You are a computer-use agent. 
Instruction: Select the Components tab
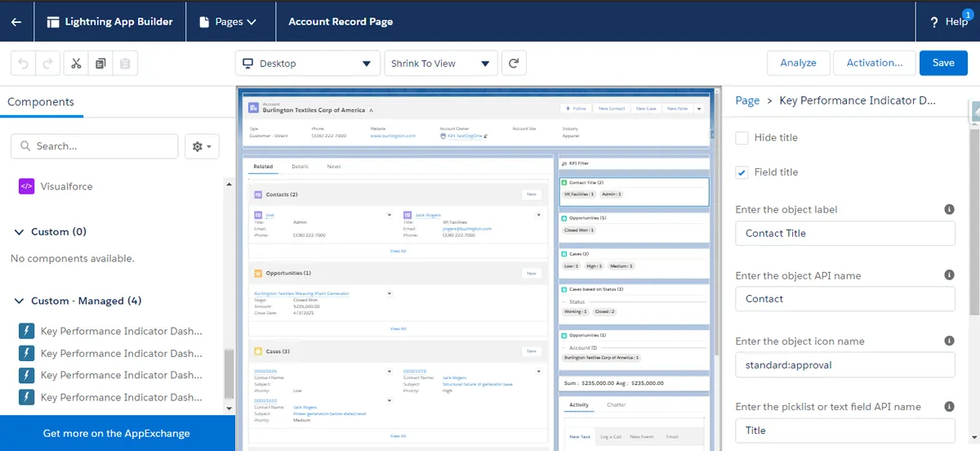pos(41,102)
